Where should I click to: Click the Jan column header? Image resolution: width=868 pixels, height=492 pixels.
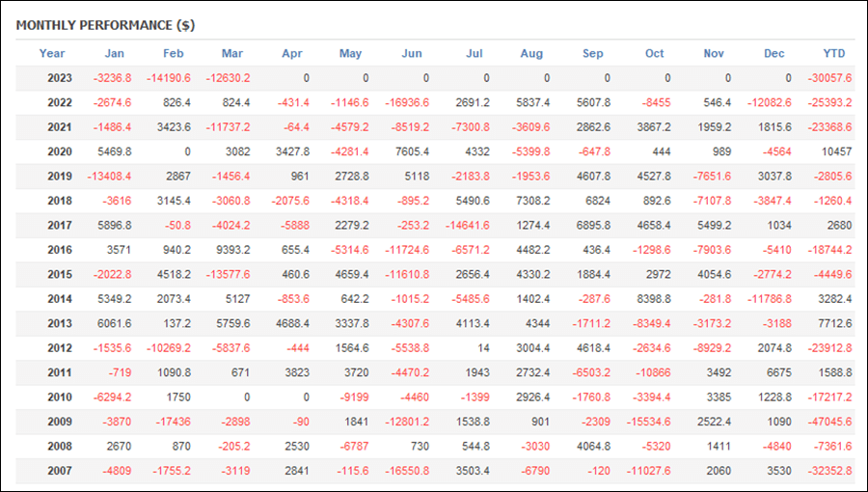click(x=115, y=54)
